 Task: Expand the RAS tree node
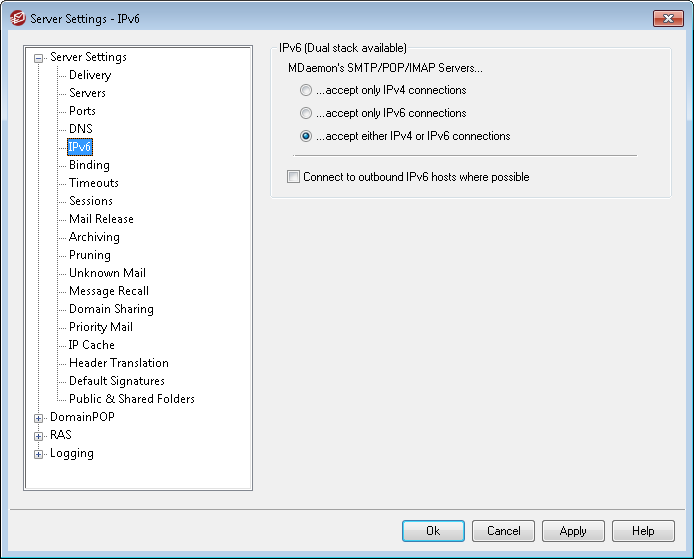coord(39,436)
